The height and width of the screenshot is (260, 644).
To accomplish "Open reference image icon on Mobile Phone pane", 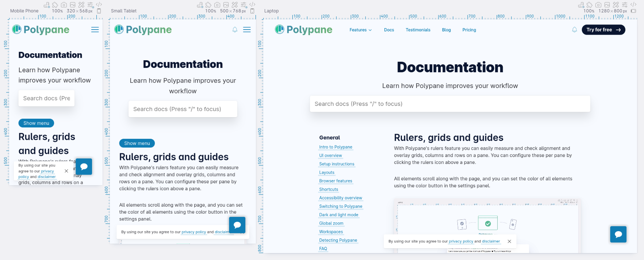I will coord(73,5).
